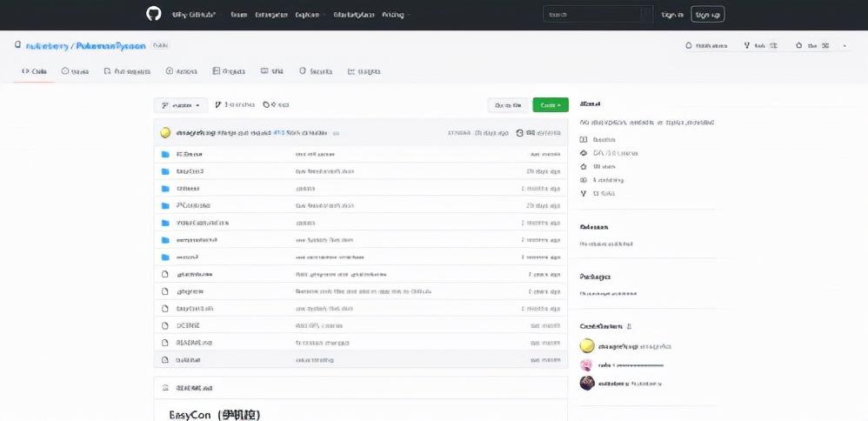Click the LICENSE file icon
The height and width of the screenshot is (421, 868).
(x=164, y=325)
